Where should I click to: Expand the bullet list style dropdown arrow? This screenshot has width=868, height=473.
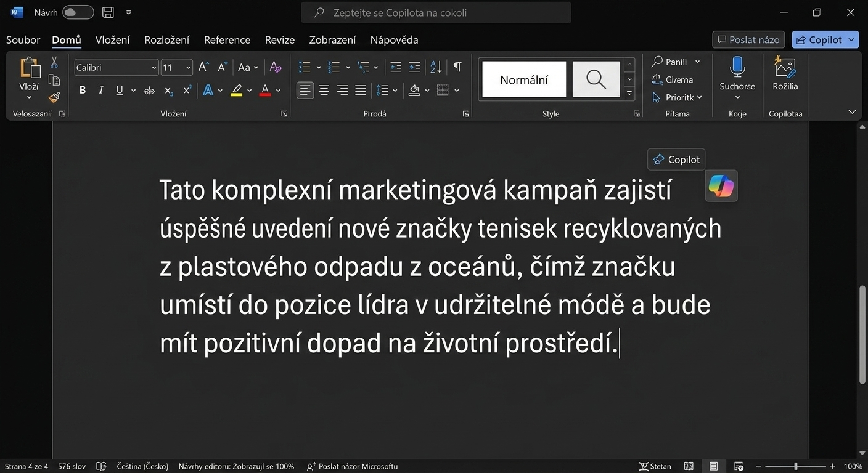tap(319, 67)
